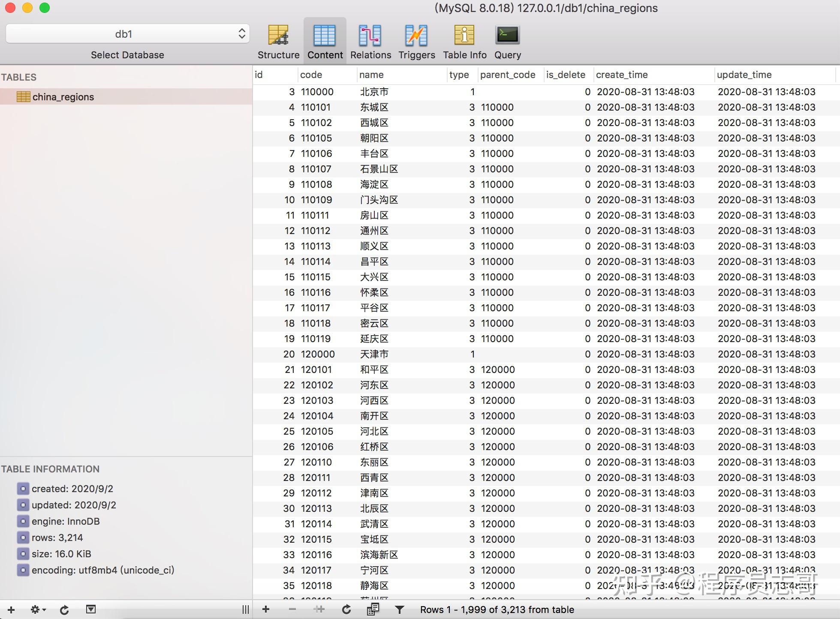
Task: Sort by the code column header
Action: point(327,75)
